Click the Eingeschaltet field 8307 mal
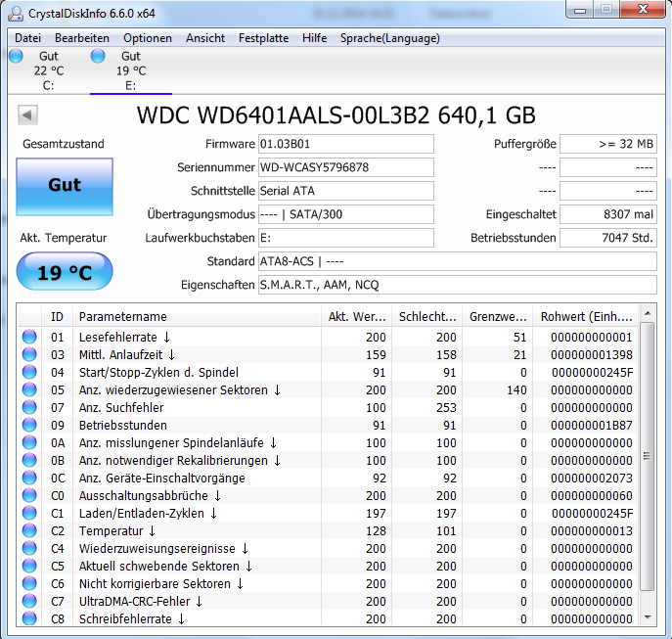The width and height of the screenshot is (672, 639). (x=608, y=214)
